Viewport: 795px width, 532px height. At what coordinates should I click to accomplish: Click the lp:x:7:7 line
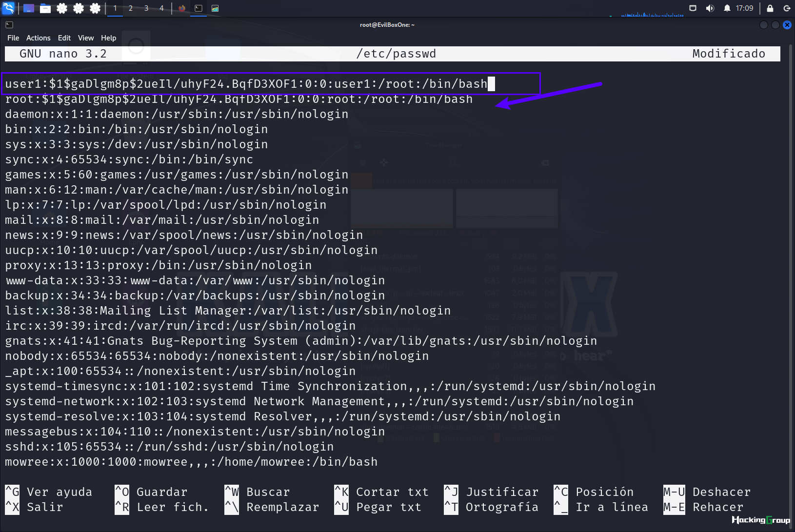(166, 205)
